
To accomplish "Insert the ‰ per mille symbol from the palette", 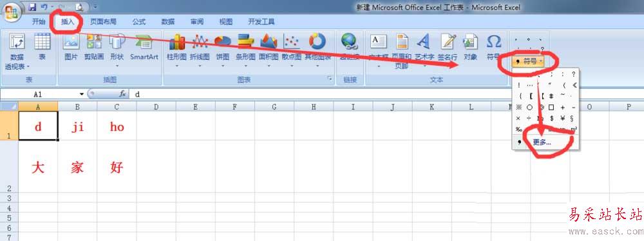I will (x=518, y=129).
